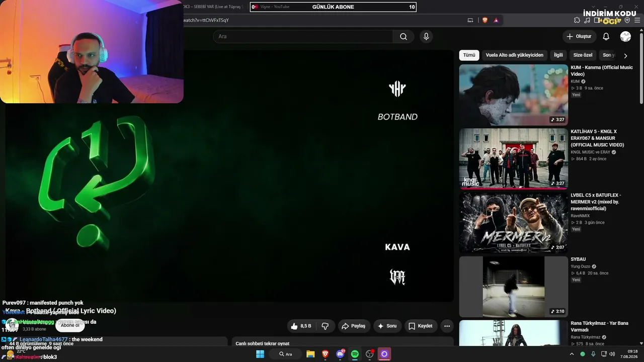Click the YouTube search input field
Viewport: 644px width, 362px height.
[303, 37]
